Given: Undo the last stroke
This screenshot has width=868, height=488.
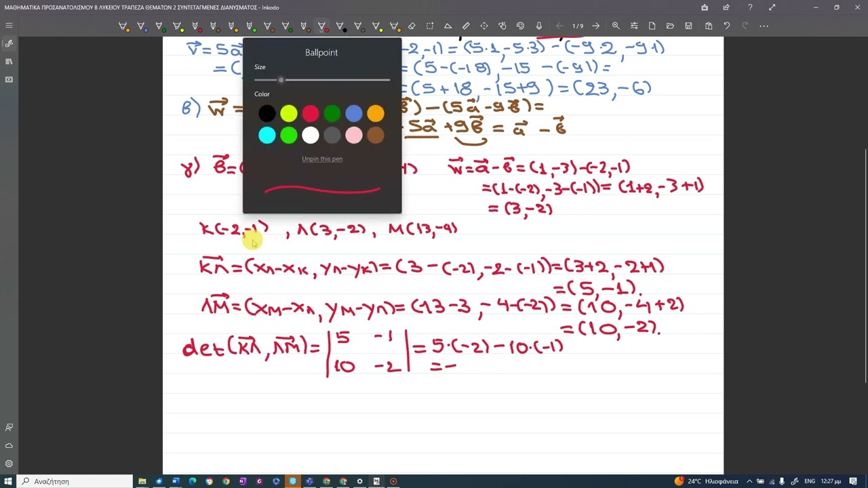Looking at the screenshot, I should click(x=727, y=26).
